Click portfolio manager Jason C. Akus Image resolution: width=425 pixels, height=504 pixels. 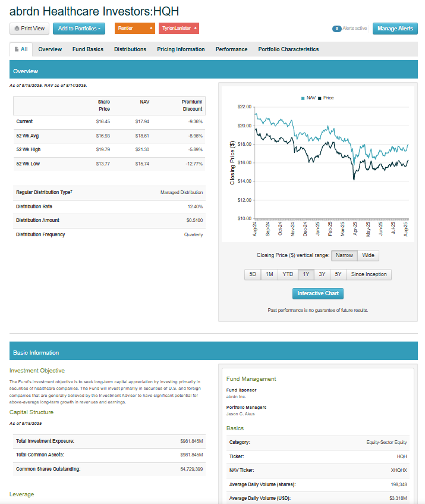pos(240,414)
